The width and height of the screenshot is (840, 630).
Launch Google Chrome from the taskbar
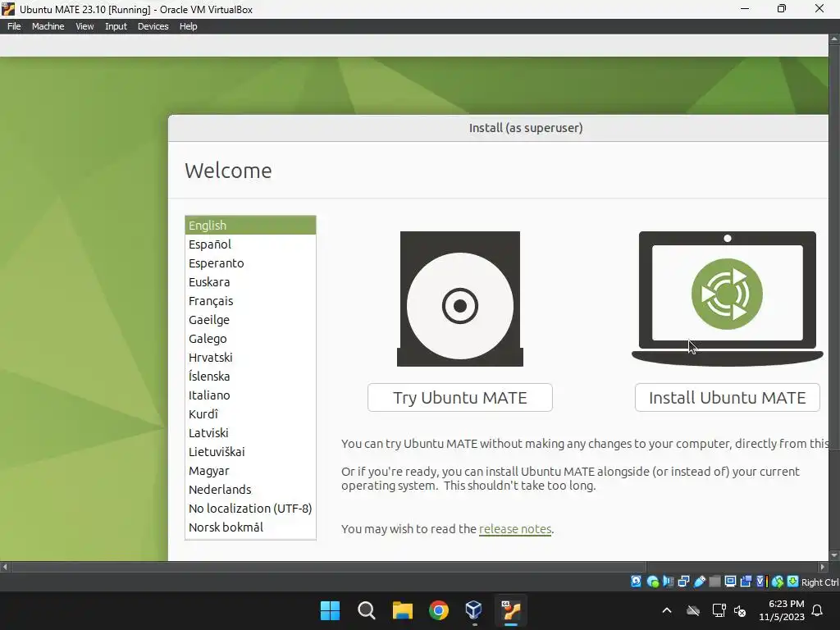439,610
